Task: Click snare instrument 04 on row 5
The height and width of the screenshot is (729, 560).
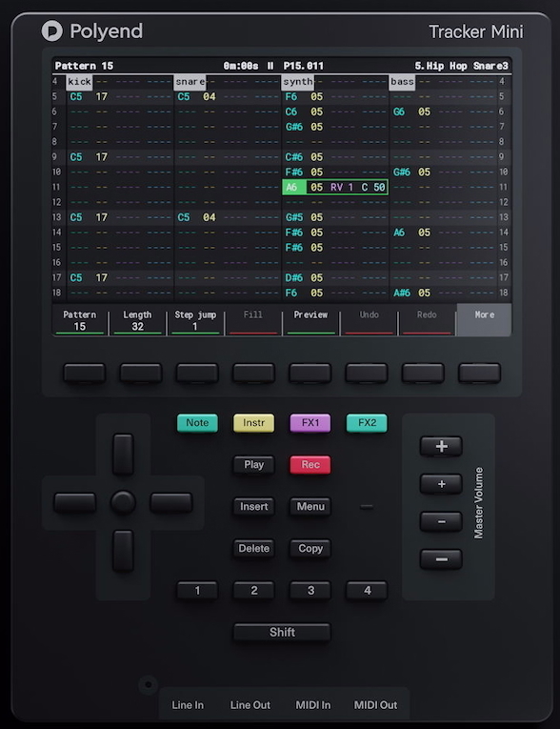Action: point(210,96)
